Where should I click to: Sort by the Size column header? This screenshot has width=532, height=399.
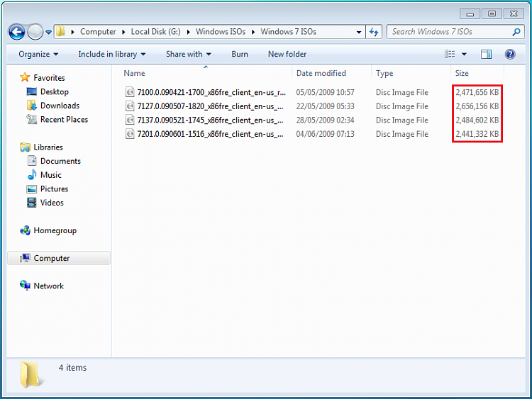[477, 73]
